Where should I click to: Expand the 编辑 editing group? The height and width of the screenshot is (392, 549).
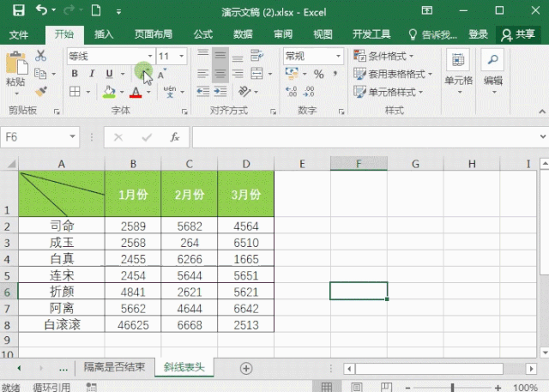(x=493, y=72)
